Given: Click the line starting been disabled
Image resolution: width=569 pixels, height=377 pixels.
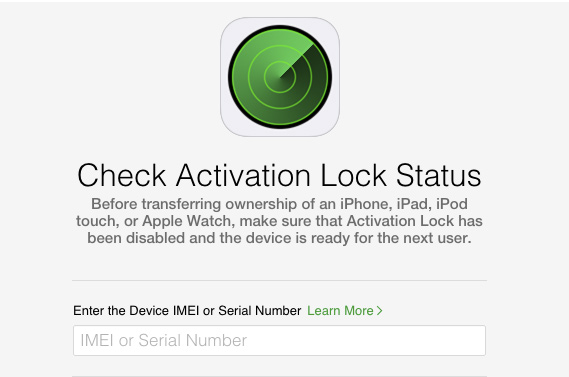Looking at the screenshot, I should click(279, 238).
